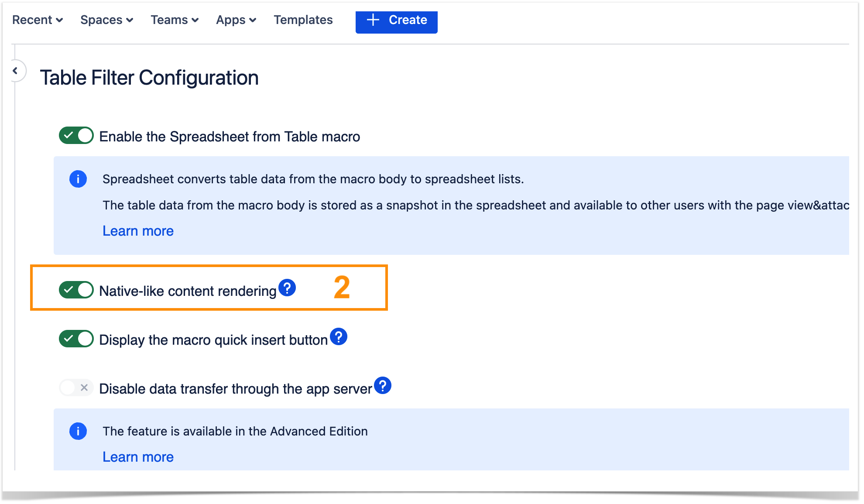Click help icon next to Native-like content rendering
Image resolution: width=864 pixels, height=504 pixels.
click(287, 288)
